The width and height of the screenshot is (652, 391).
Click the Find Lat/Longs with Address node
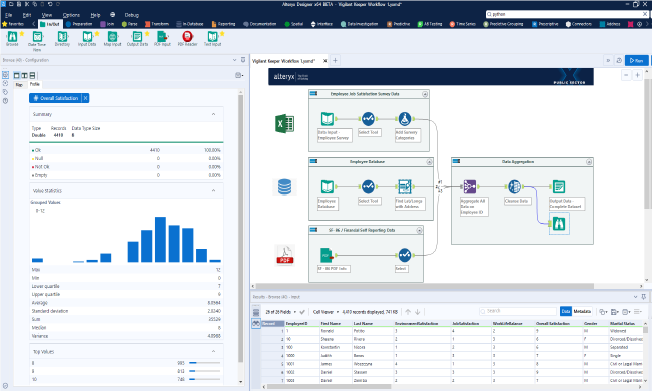click(x=405, y=186)
